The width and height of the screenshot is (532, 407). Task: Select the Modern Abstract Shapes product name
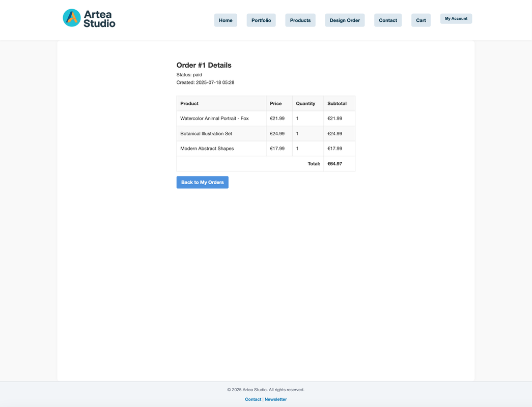(x=207, y=149)
